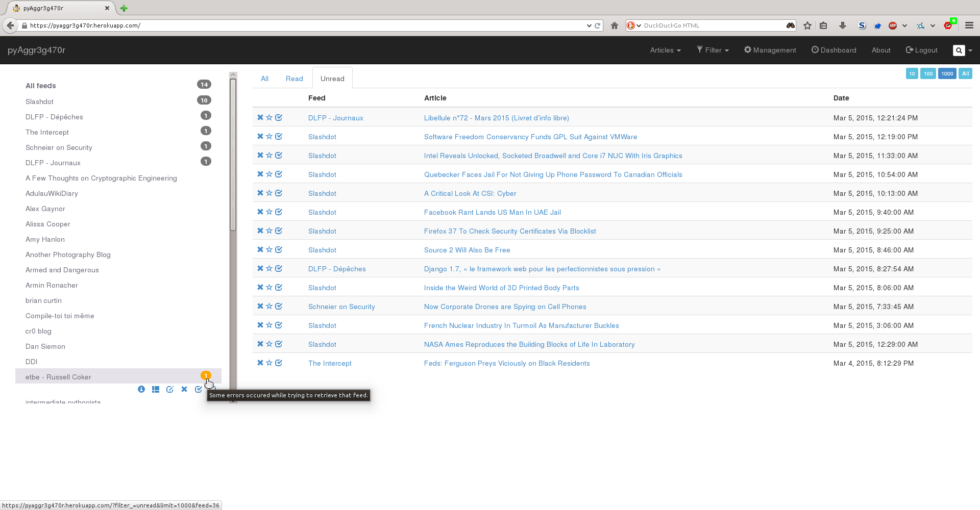
Task: Mark Software Freedom Conservancy article as read
Action: pyautogui.click(x=279, y=136)
